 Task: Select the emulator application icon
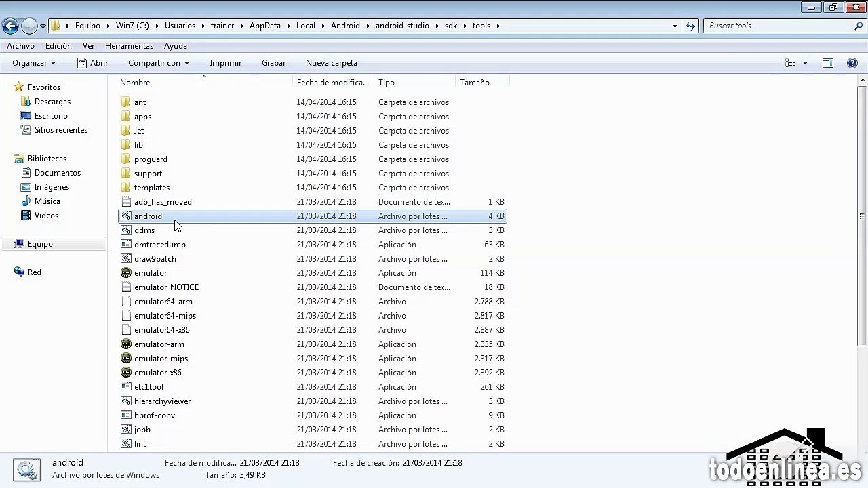(125, 273)
